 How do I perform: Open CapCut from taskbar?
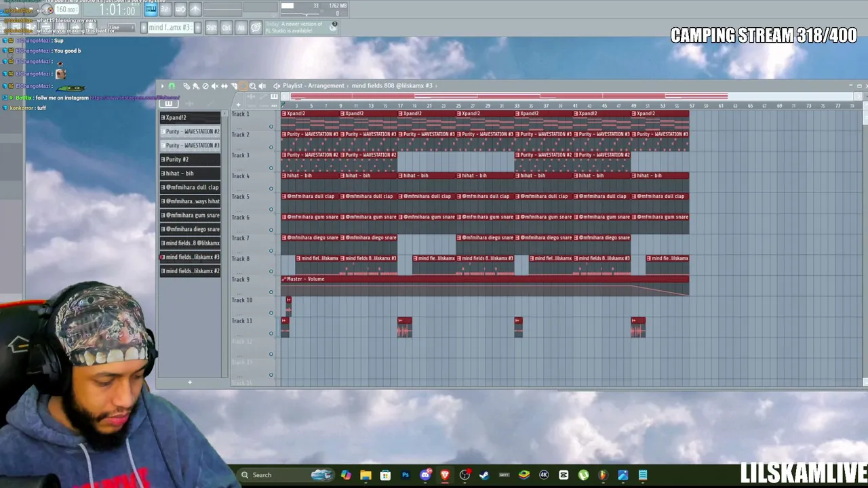point(564,475)
